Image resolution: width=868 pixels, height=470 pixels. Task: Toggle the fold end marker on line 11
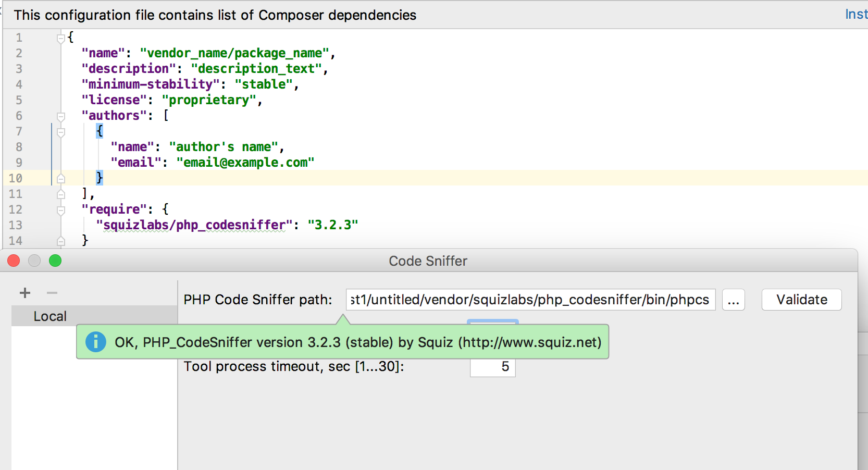click(61, 194)
